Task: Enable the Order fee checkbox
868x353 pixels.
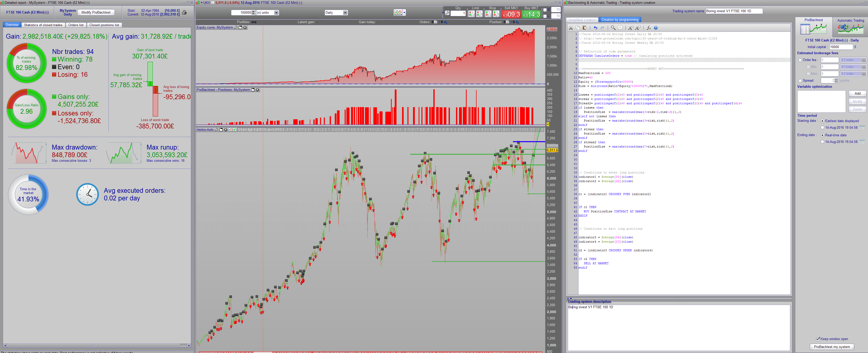Action: 800,60
